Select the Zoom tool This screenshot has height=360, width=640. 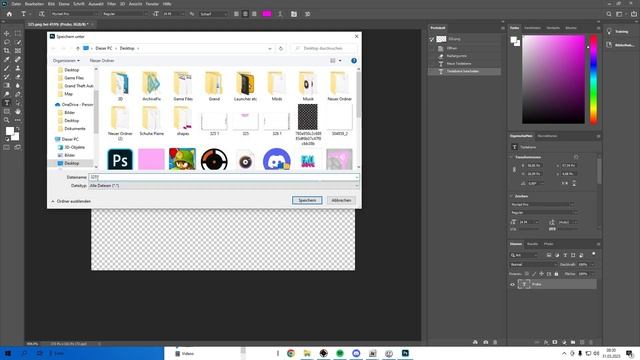(7, 120)
